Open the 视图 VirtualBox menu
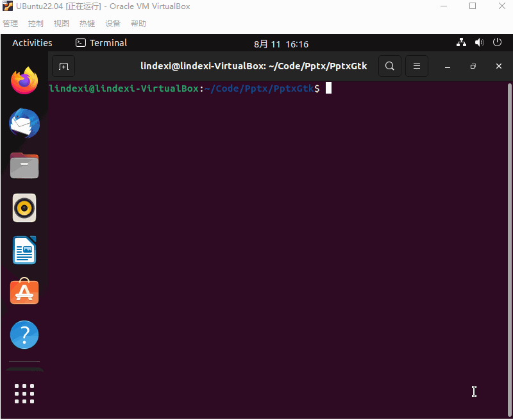This screenshot has height=420, width=513. pyautogui.click(x=61, y=24)
